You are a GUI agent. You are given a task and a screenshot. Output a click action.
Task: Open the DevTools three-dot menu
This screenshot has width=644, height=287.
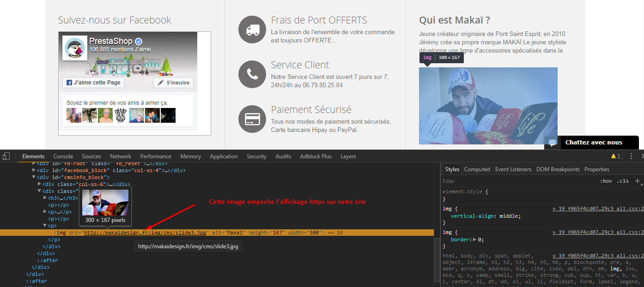click(631, 156)
